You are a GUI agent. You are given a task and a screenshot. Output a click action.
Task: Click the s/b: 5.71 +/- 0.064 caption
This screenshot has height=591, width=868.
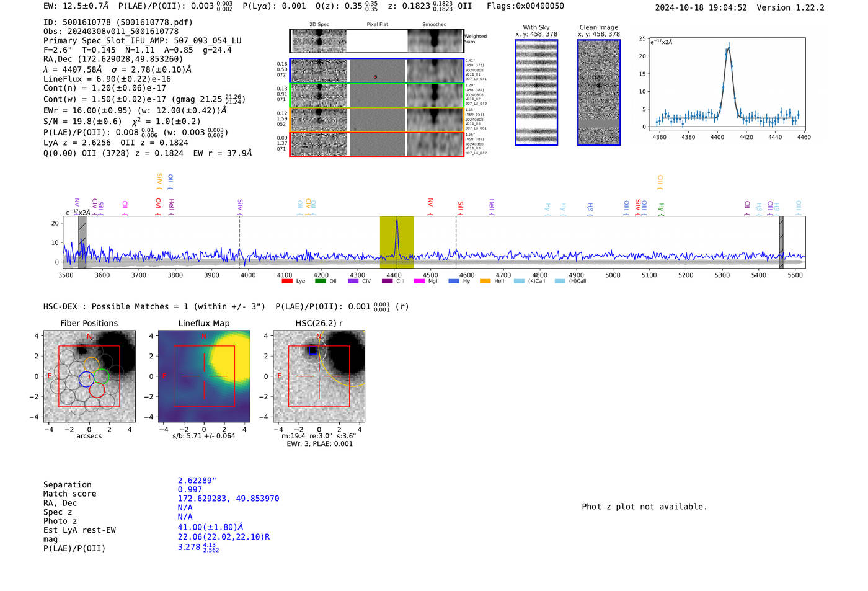pos(204,436)
